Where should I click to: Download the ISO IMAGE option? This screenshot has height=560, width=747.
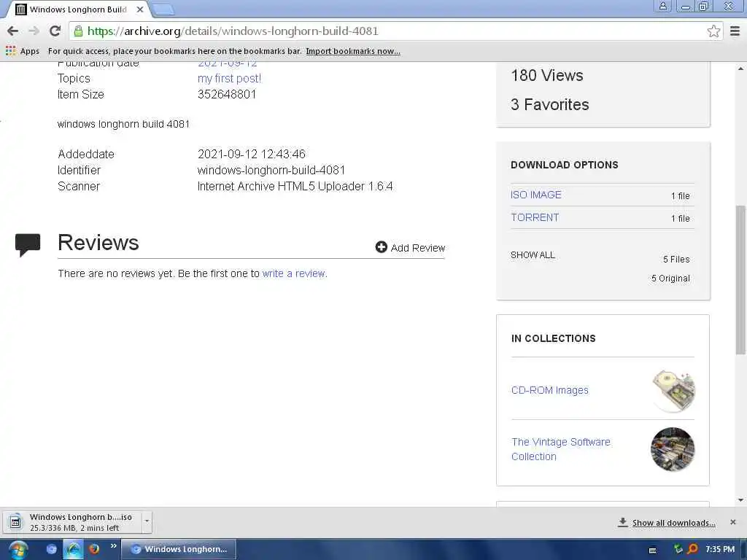click(x=536, y=195)
